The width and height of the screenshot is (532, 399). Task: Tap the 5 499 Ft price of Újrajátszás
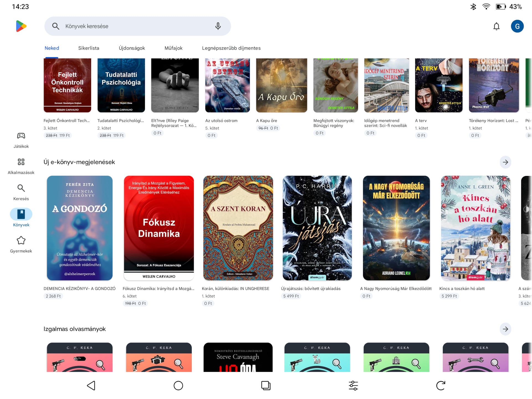pyautogui.click(x=291, y=296)
